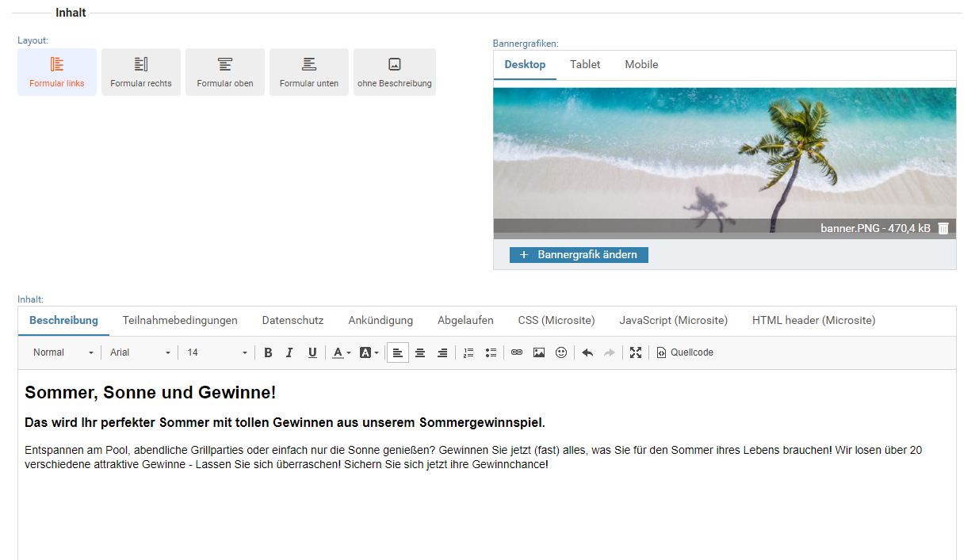
Task: Undo the last edit
Action: (x=587, y=352)
